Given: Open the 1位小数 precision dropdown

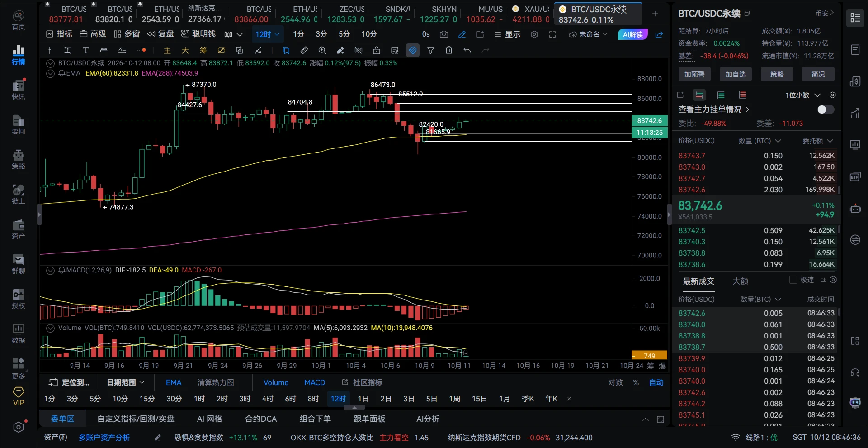Looking at the screenshot, I should [x=802, y=95].
